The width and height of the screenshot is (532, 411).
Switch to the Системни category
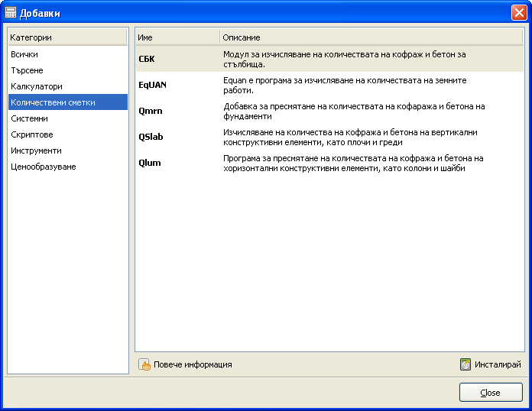coord(30,118)
